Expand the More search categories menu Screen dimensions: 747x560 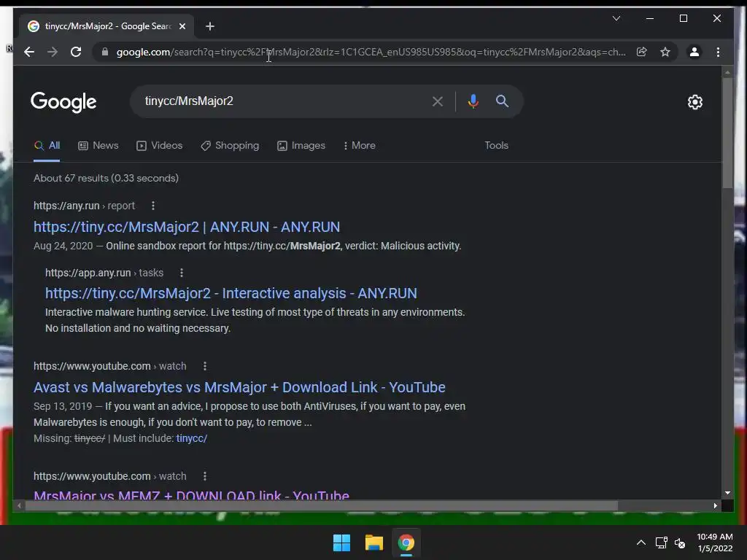pos(359,146)
